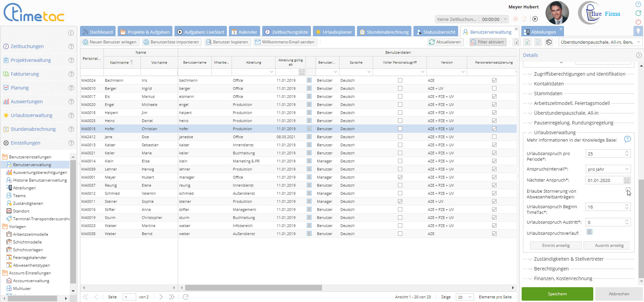Toggle Erlaube Stornierung von Abwesenheitsanträgen checkbox
Image resolution: width=644 pixels, height=302 pixels.
(628, 190)
